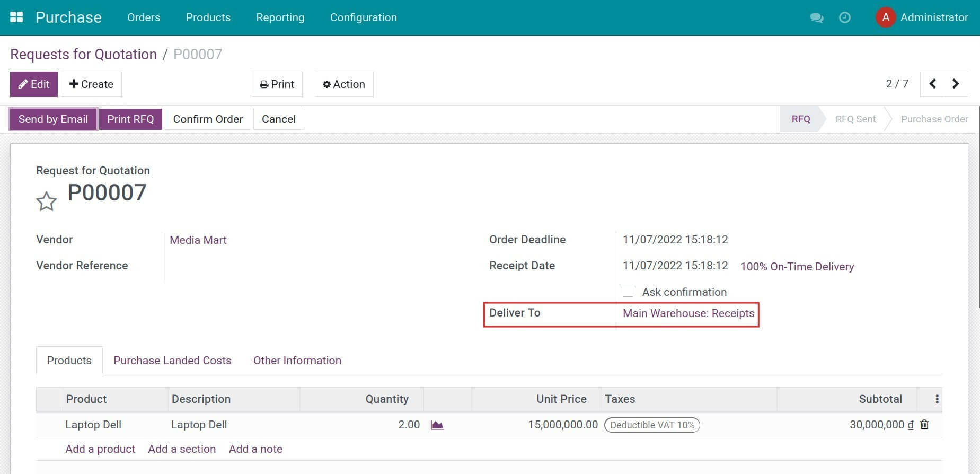Go to next record arrow
The height and width of the screenshot is (474, 980).
point(956,84)
